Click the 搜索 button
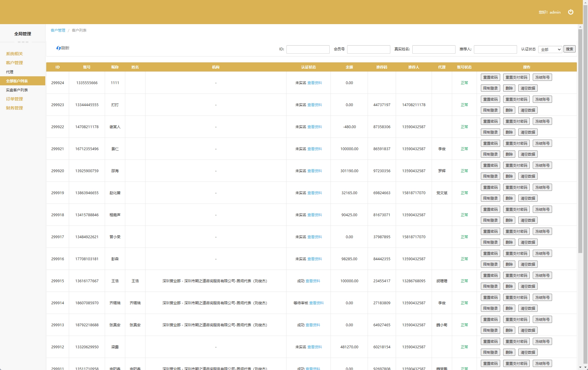 pos(569,49)
